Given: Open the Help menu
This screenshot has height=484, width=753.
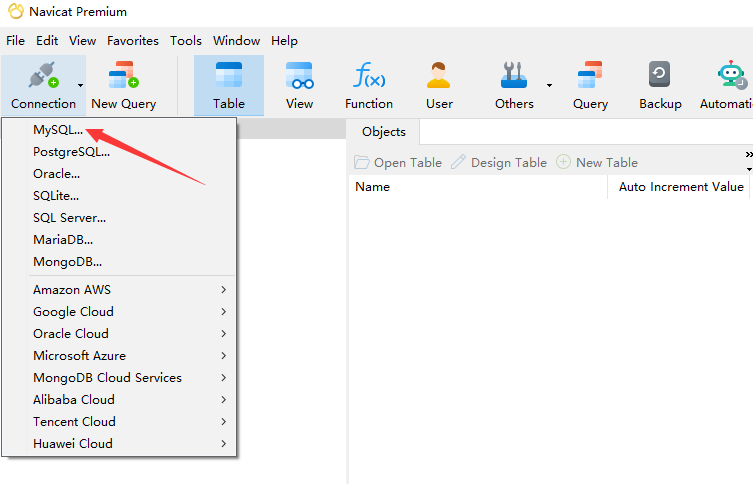Looking at the screenshot, I should (x=284, y=41).
